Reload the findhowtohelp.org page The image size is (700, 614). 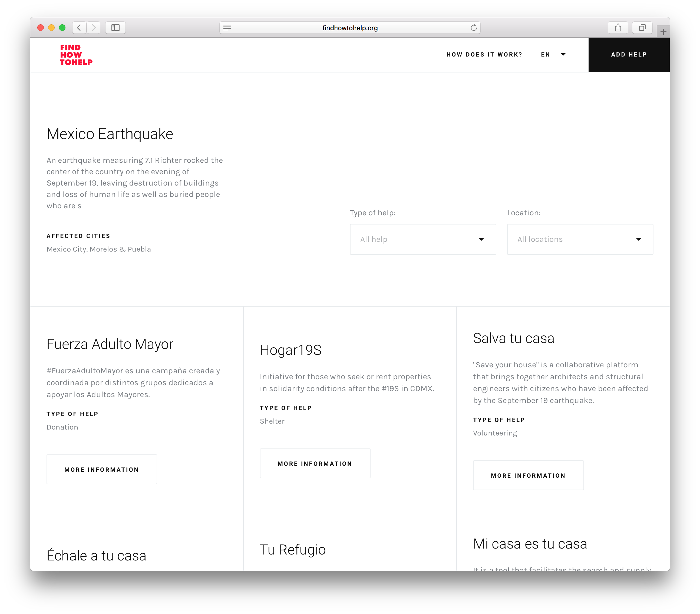coord(474,28)
